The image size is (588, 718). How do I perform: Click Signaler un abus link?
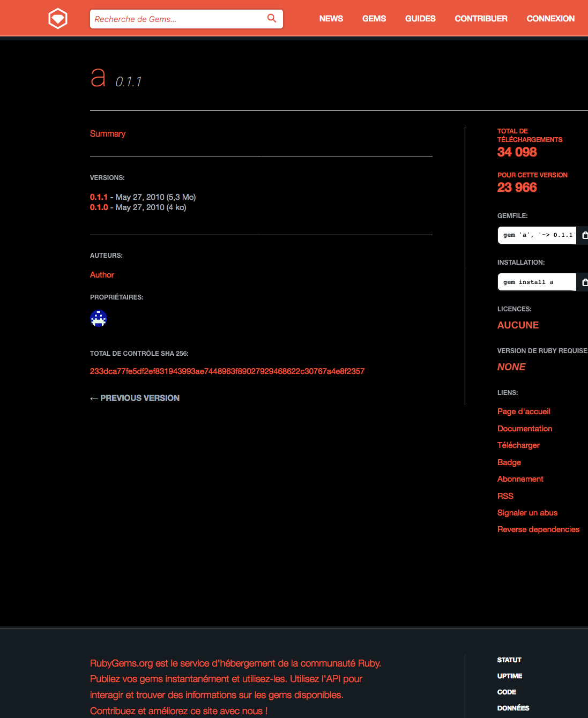click(527, 513)
